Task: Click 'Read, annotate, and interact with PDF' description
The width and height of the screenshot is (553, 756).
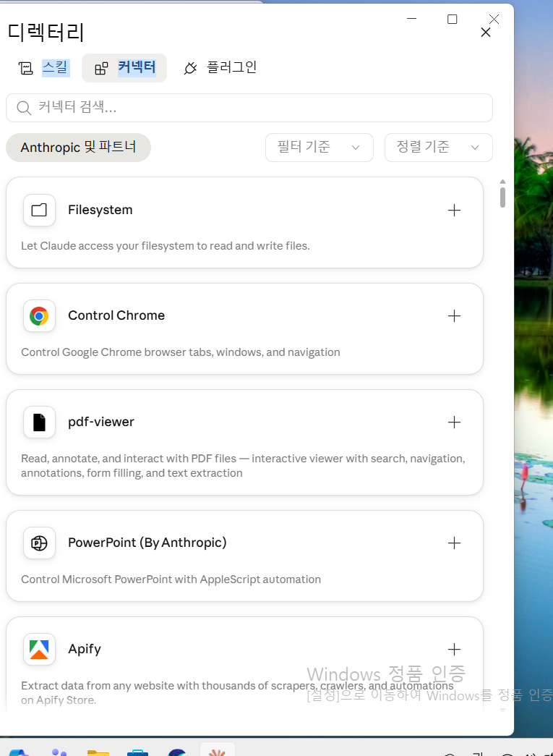Action: [x=243, y=466]
